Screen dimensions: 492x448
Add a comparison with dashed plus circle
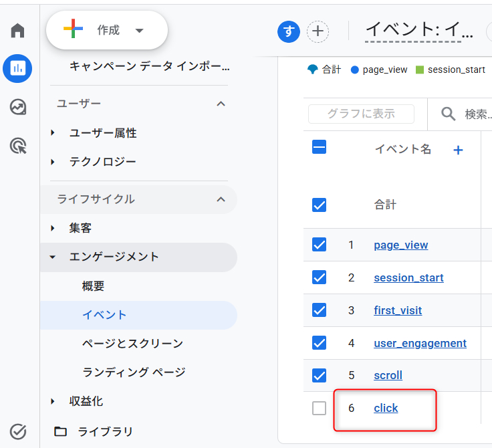318,31
